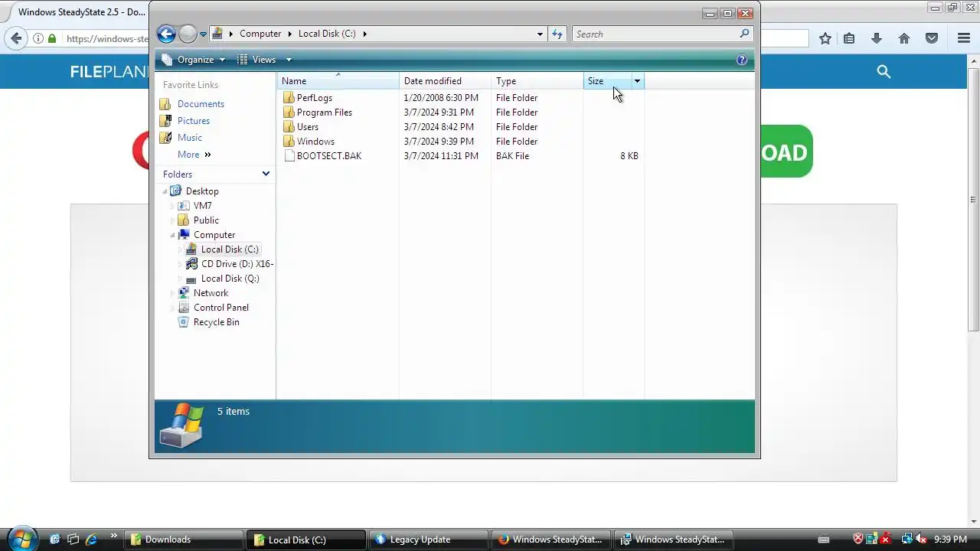Switch to Downloads taskbar window
Screen dimensions: 980x551
pos(184,540)
